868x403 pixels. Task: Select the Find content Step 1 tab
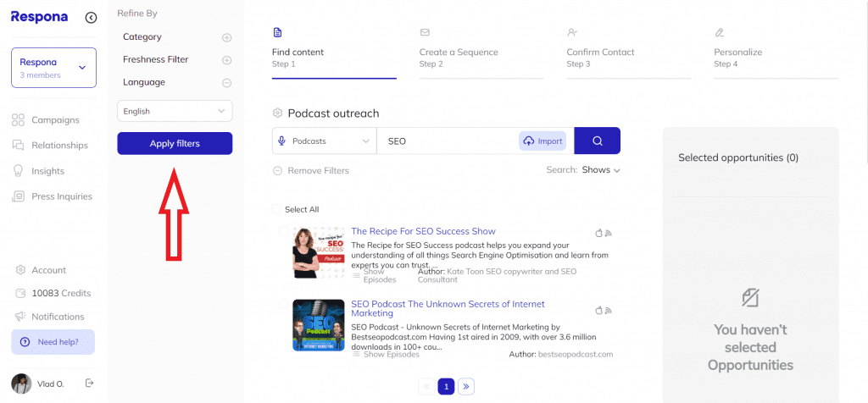pos(334,52)
